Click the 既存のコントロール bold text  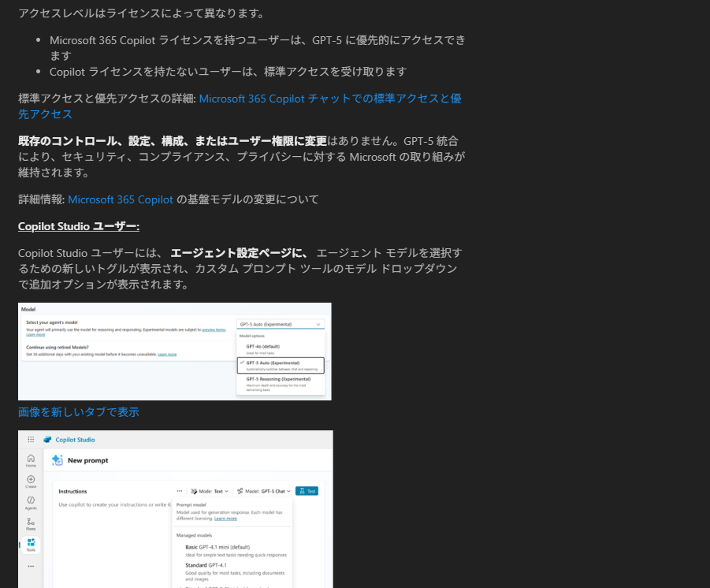click(173, 141)
